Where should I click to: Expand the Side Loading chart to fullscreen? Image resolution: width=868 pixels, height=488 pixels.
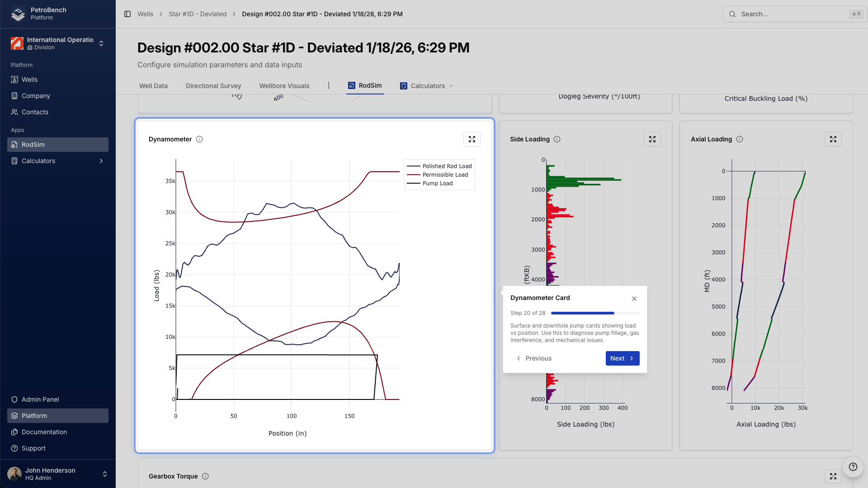(x=652, y=139)
